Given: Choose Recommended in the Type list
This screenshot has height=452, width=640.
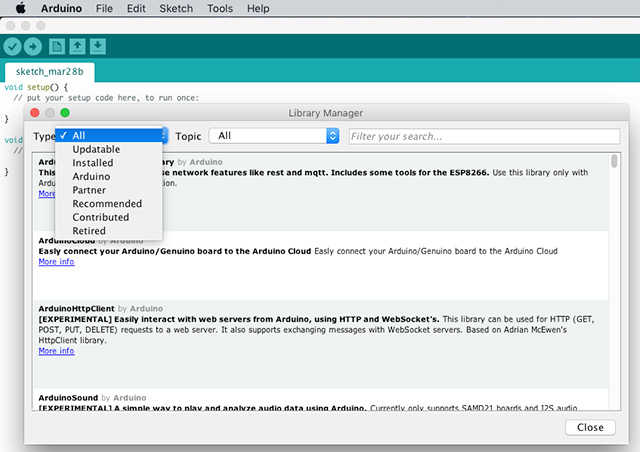Looking at the screenshot, I should click(x=109, y=203).
